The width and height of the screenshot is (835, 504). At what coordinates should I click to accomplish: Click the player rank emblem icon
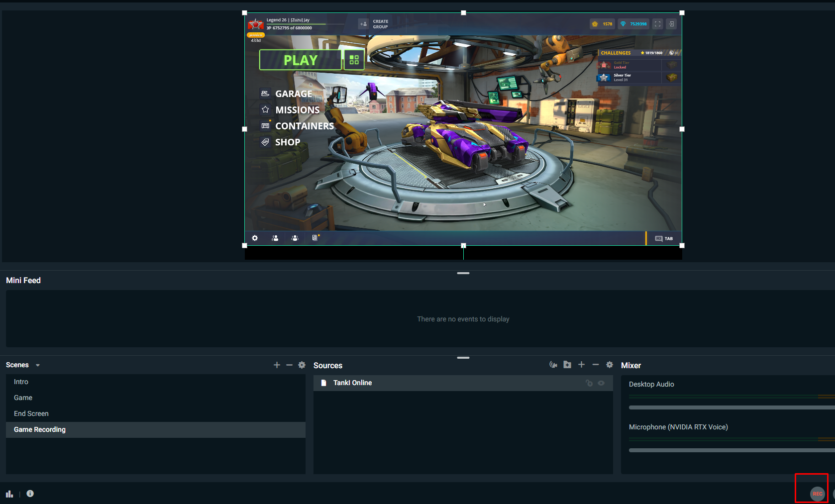[256, 24]
